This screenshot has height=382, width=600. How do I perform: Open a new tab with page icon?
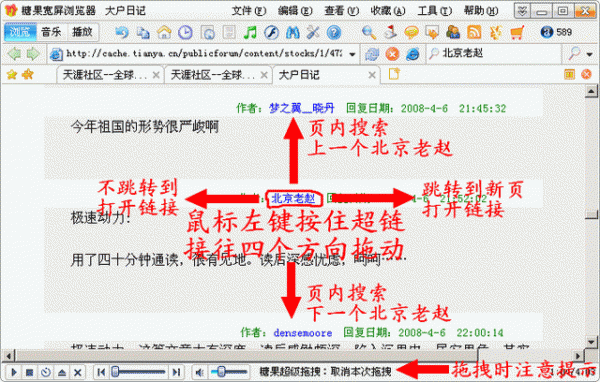pyautogui.click(x=394, y=74)
